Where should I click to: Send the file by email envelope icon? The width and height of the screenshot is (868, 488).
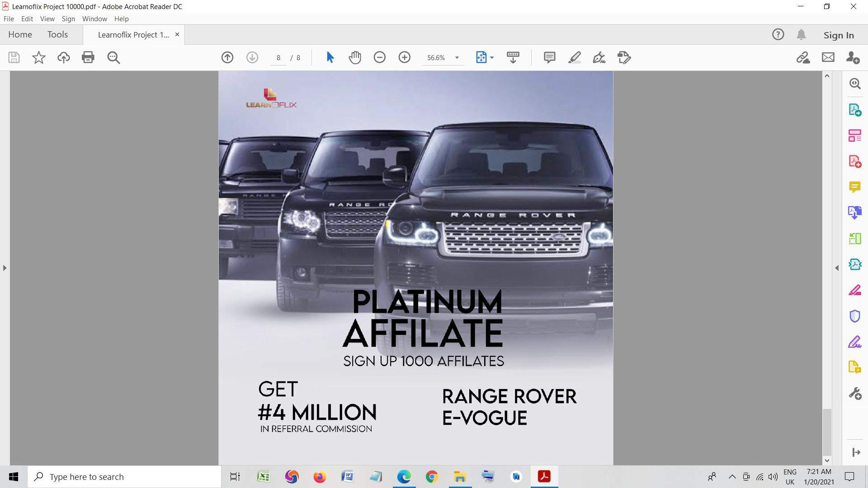828,57
